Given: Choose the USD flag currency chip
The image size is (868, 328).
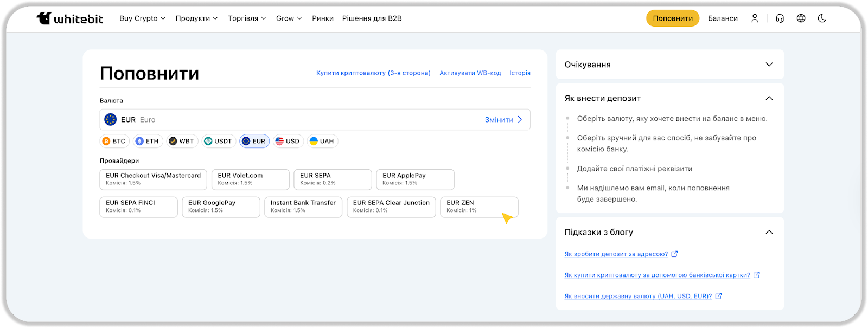Looking at the screenshot, I should pos(288,141).
